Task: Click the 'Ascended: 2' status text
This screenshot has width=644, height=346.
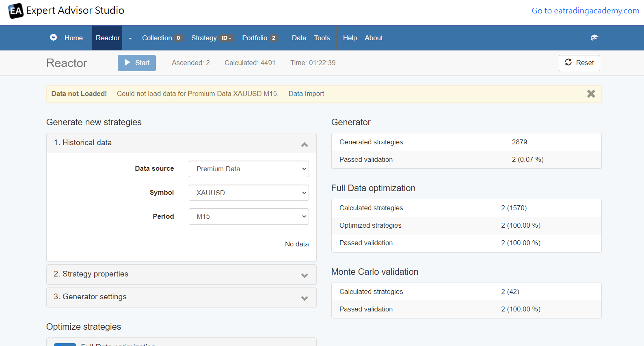Action: tap(191, 63)
